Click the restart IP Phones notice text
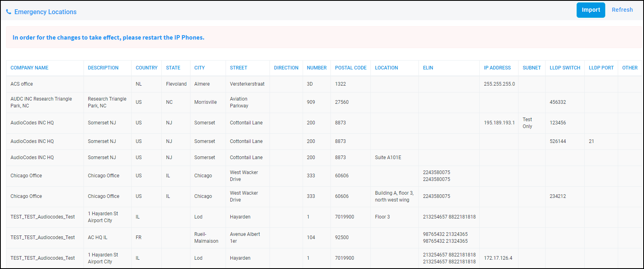 (x=109, y=38)
